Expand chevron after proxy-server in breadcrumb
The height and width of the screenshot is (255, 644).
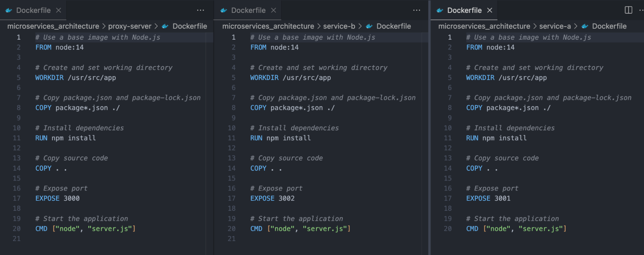pos(156,26)
